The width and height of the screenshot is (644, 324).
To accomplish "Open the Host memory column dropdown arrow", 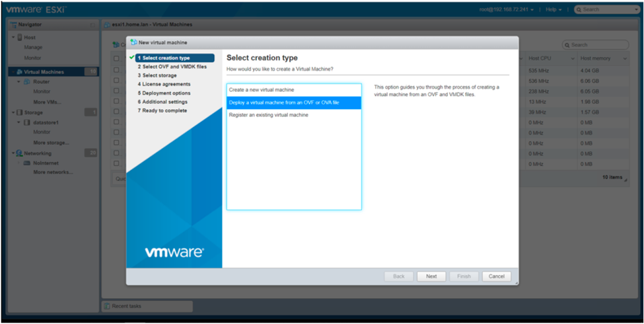I will point(625,59).
